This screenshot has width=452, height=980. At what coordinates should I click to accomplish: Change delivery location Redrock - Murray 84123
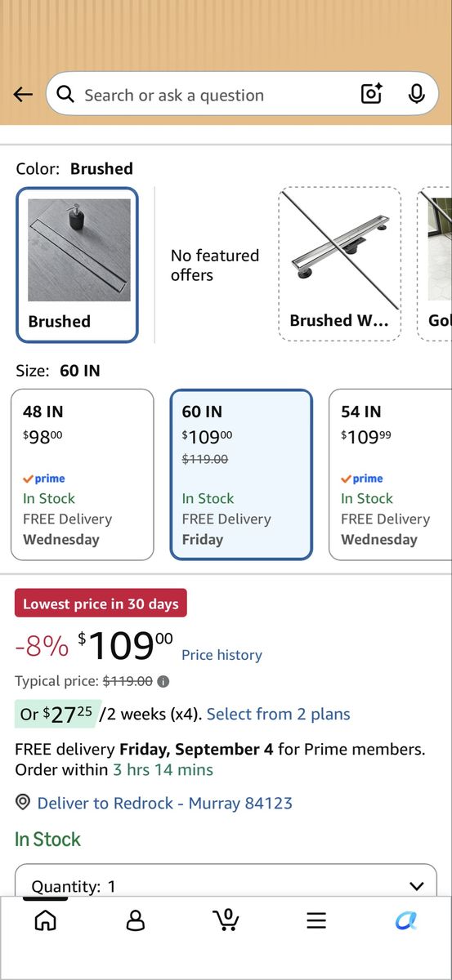[x=164, y=803]
